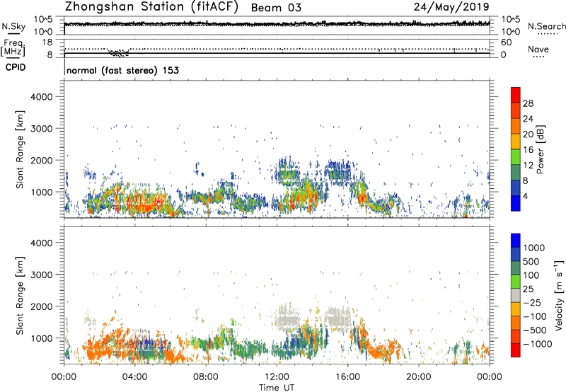Select the "CPID" row label

pos(16,67)
